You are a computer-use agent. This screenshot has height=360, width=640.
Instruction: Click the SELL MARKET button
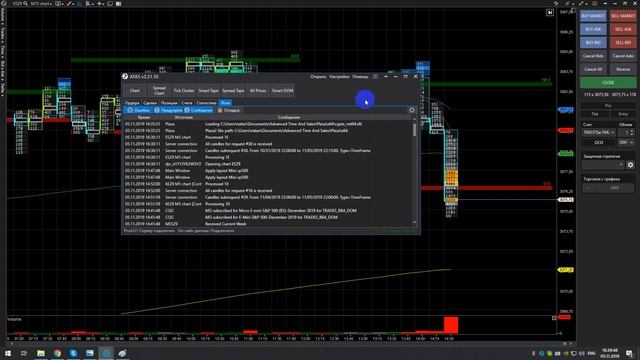click(x=623, y=16)
